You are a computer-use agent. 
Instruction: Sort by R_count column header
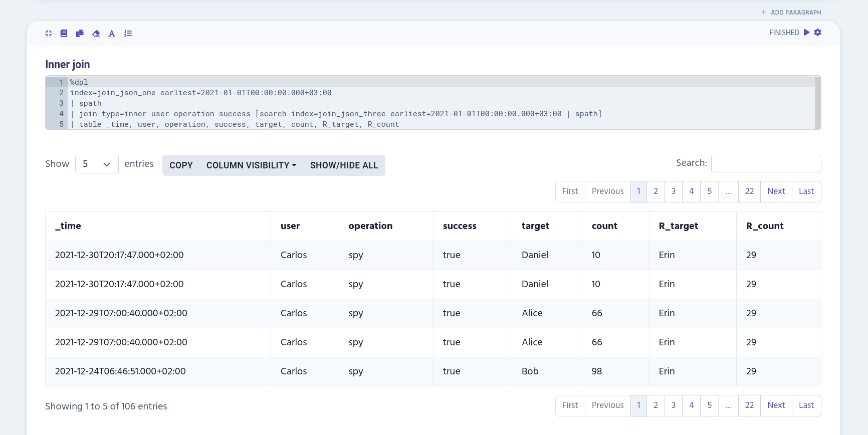778,226
